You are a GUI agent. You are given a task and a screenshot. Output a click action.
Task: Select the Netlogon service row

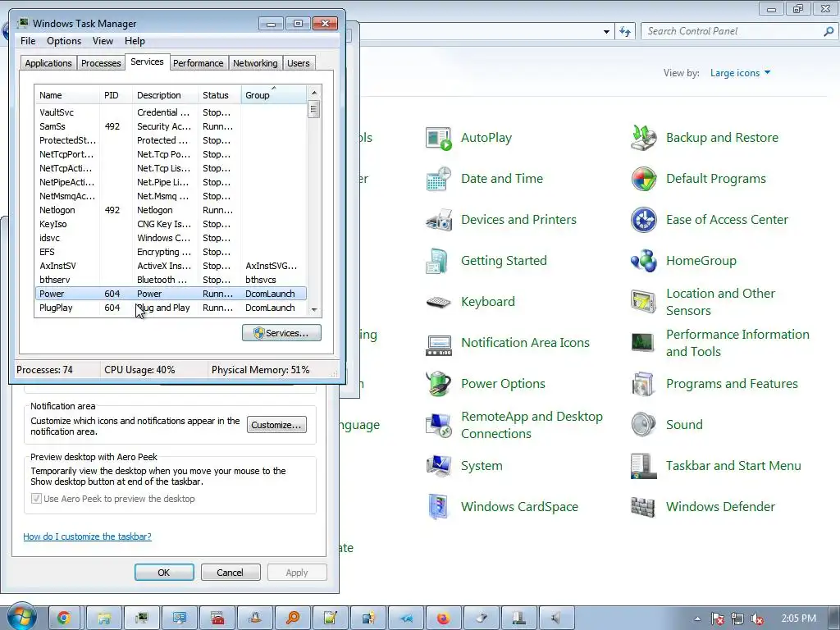point(171,211)
